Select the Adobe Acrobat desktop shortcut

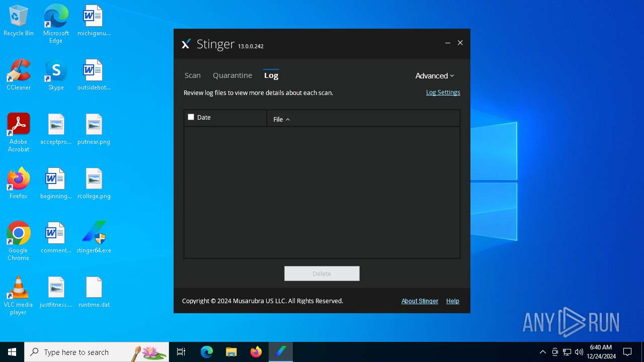click(x=19, y=133)
